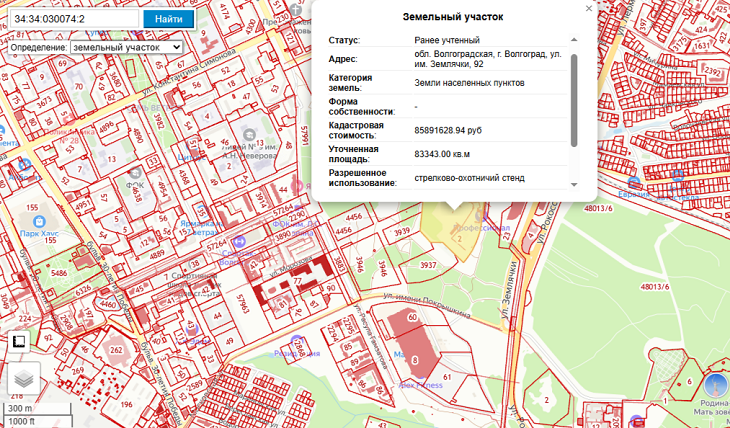Click the info popup scrollbar thumb
730x428 pixels.
pos(574,100)
